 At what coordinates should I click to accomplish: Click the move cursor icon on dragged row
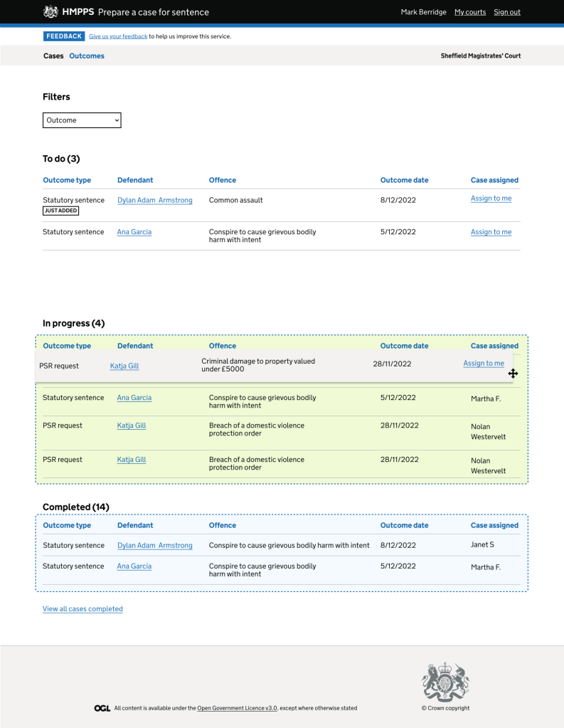[513, 374]
